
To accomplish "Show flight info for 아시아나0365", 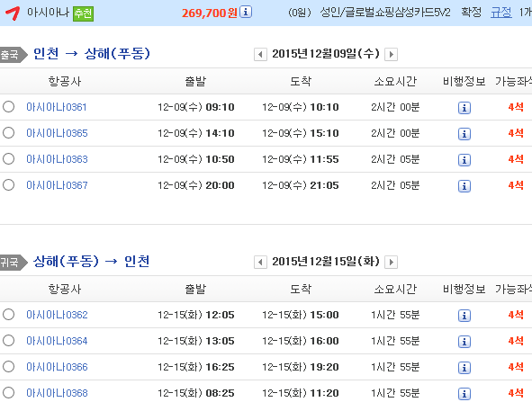I will pos(464,134).
